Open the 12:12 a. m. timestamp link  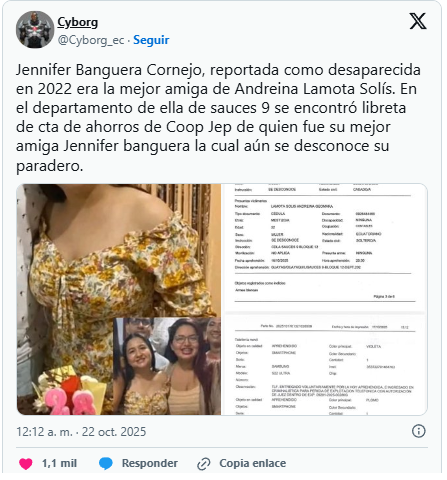[44, 432]
